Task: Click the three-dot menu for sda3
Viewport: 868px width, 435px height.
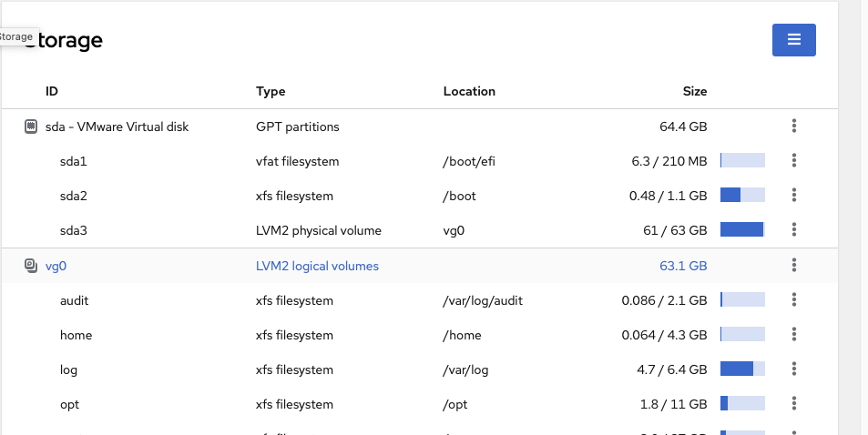Action: click(x=794, y=230)
